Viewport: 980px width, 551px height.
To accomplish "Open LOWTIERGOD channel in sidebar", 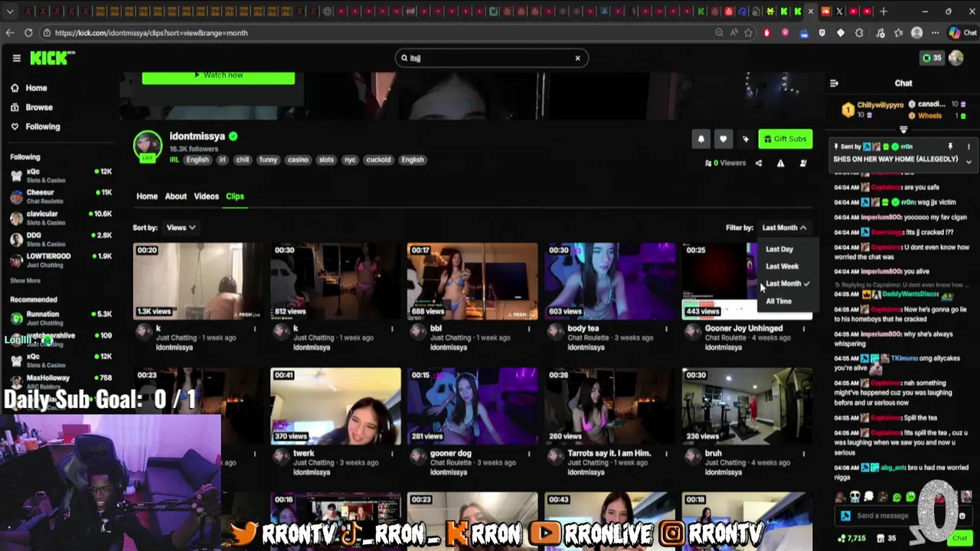I will pos(61,260).
